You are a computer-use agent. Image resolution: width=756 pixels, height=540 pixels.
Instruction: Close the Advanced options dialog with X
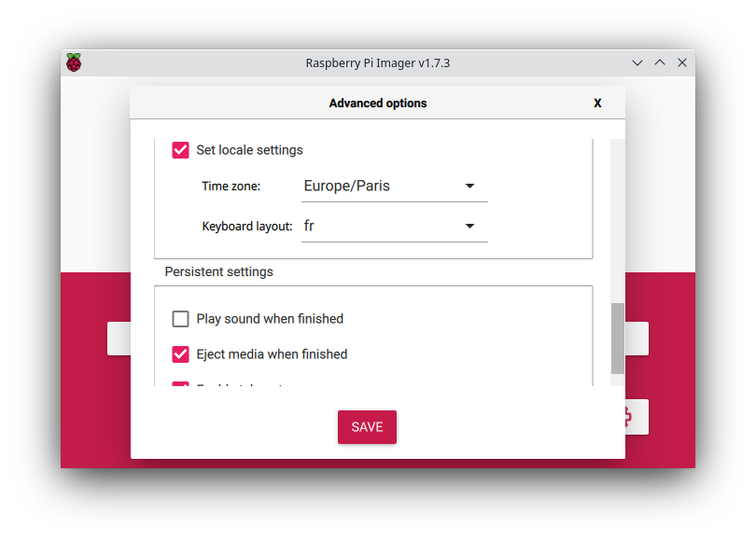597,104
